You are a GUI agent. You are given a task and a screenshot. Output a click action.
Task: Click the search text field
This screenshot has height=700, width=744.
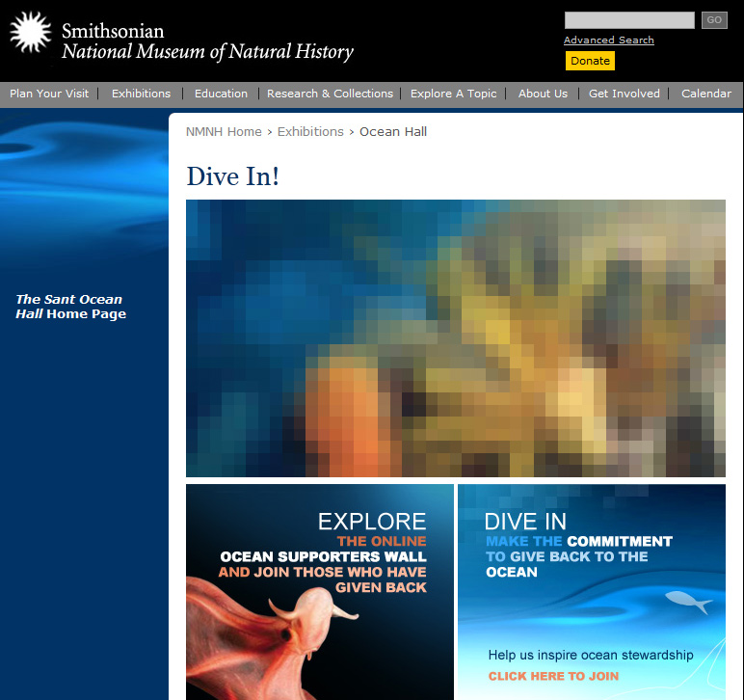[x=628, y=20]
